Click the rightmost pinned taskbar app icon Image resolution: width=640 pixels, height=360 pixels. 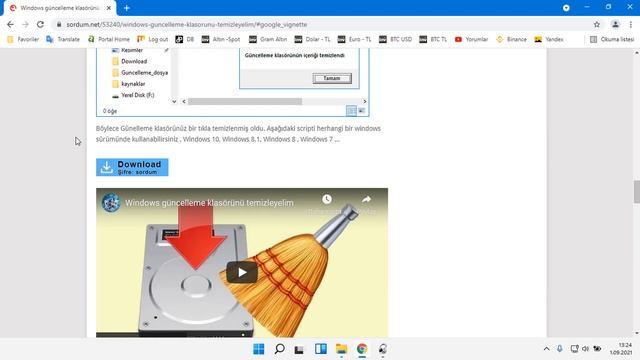382,349
